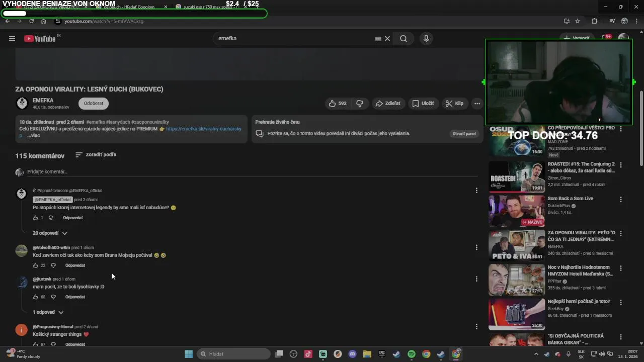The height and width of the screenshot is (362, 644).
Task: Go back with the browser back arrow
Action: coord(7,21)
